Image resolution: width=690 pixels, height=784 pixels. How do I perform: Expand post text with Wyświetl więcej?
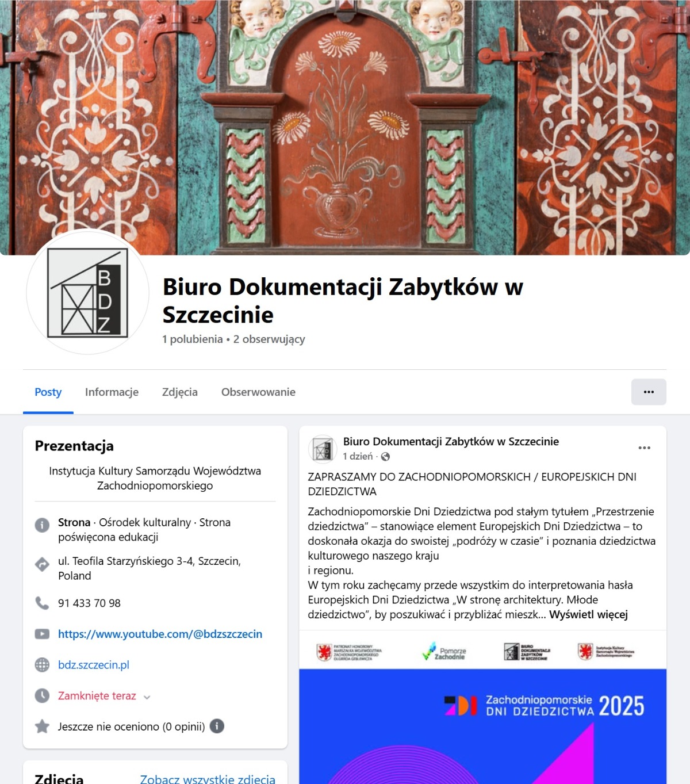tap(588, 614)
